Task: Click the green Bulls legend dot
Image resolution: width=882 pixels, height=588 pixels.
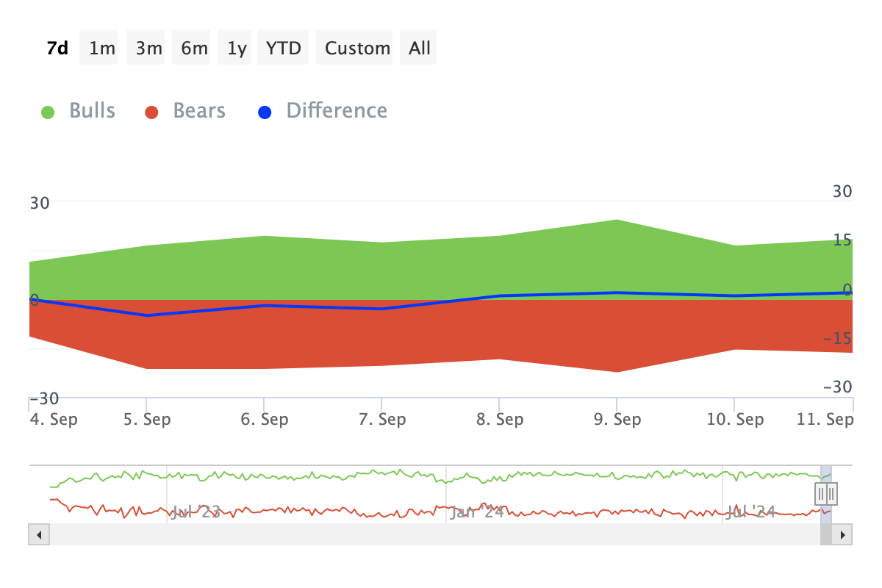Action: pyautogui.click(x=47, y=110)
